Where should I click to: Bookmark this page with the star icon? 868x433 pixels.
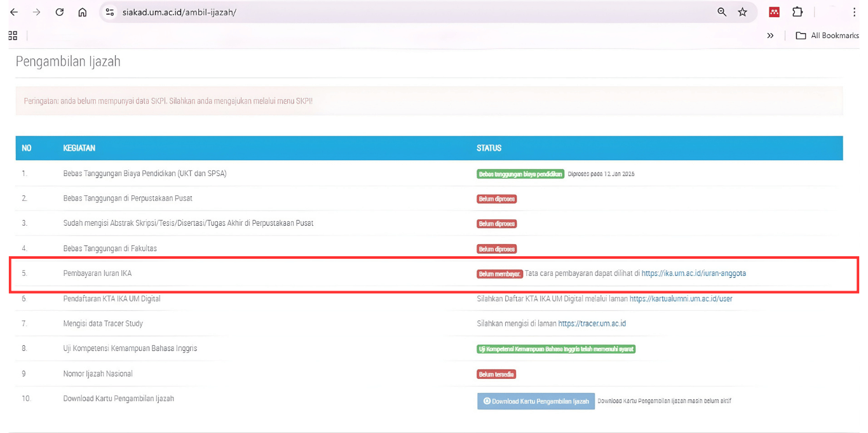tap(742, 12)
